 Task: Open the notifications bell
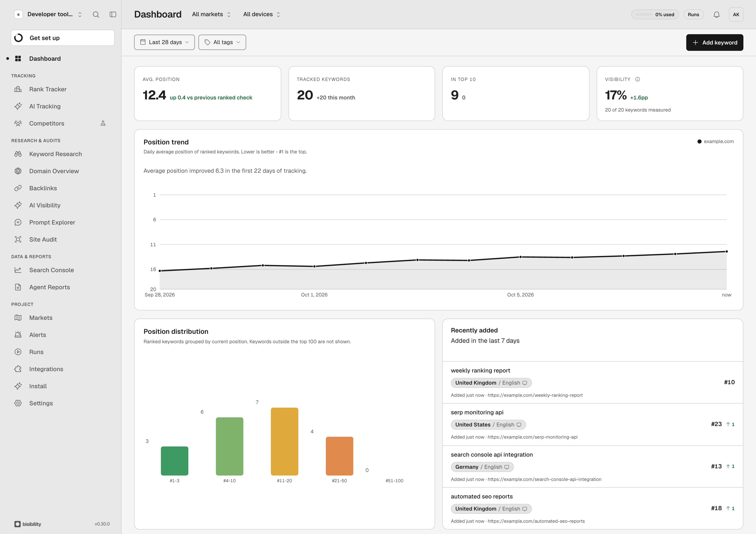(716, 14)
